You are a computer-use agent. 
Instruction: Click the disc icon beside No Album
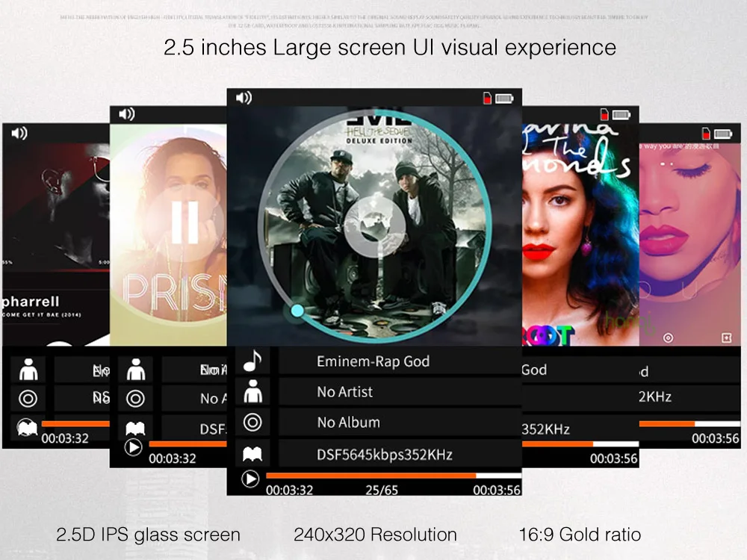click(x=252, y=423)
